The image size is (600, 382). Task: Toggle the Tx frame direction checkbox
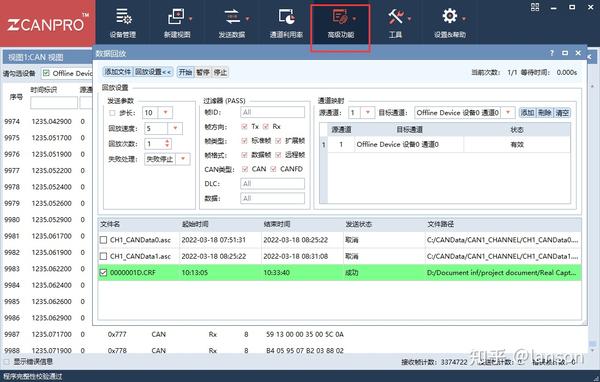(x=245, y=126)
